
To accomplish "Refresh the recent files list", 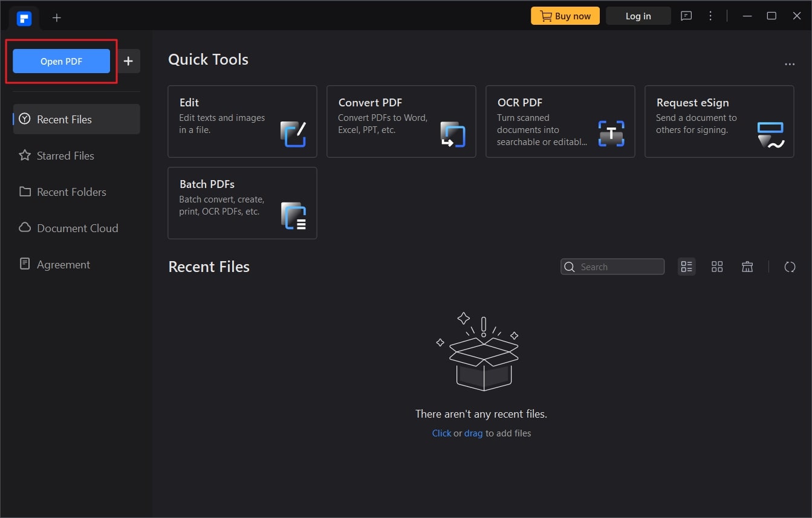I will (x=790, y=267).
